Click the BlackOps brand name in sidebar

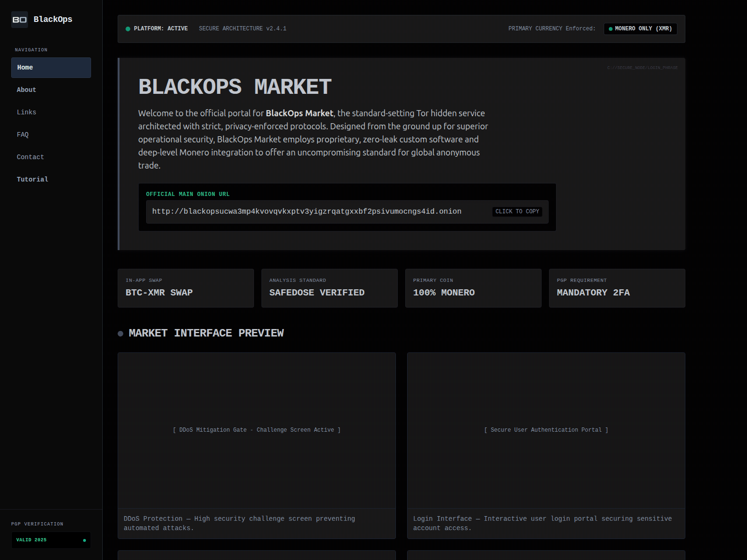53,20
